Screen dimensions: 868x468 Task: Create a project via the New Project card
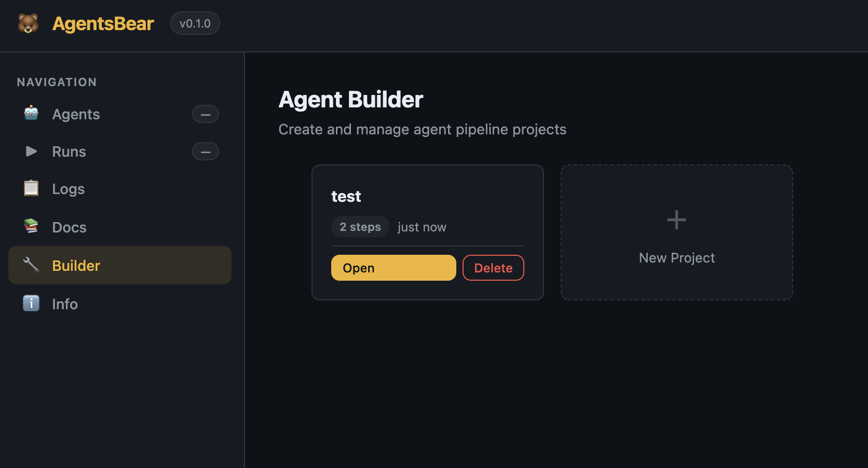(676, 232)
